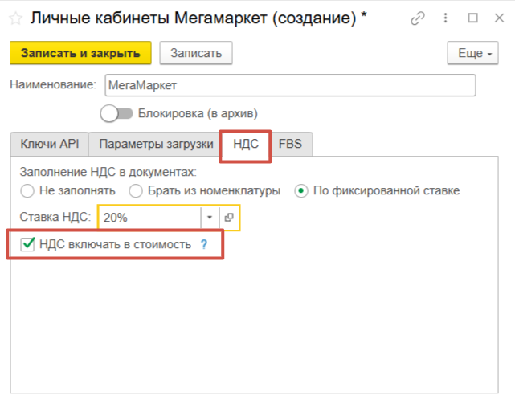
Task: Click the Записать button
Action: (x=196, y=53)
